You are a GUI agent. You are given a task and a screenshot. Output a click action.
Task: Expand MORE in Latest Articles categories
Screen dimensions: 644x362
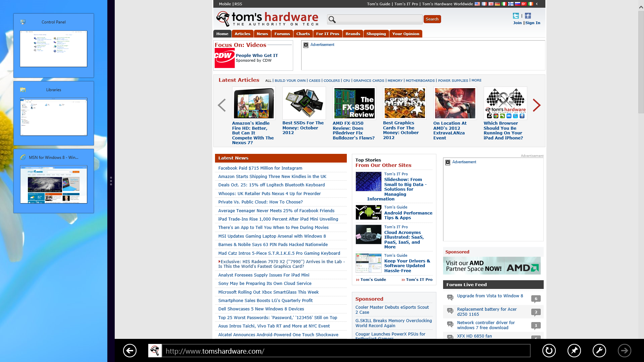pyautogui.click(x=476, y=80)
